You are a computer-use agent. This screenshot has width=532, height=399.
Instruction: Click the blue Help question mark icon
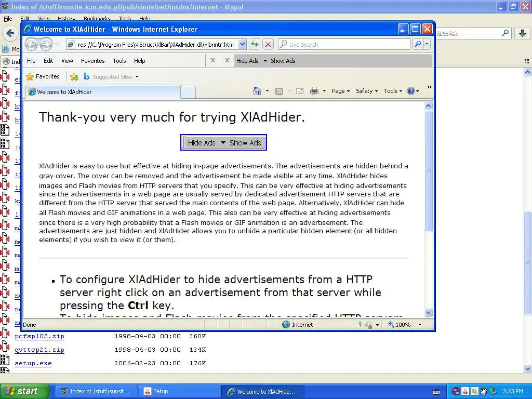(x=410, y=91)
